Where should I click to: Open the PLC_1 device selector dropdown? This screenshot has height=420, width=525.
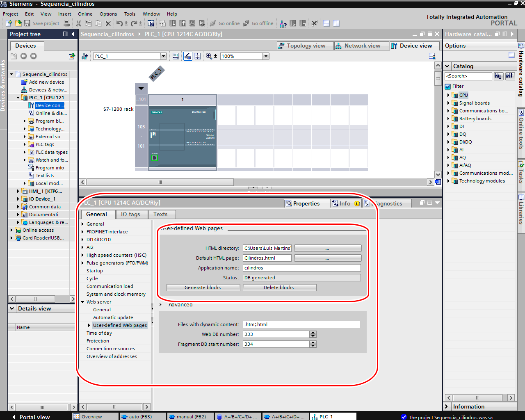point(163,56)
